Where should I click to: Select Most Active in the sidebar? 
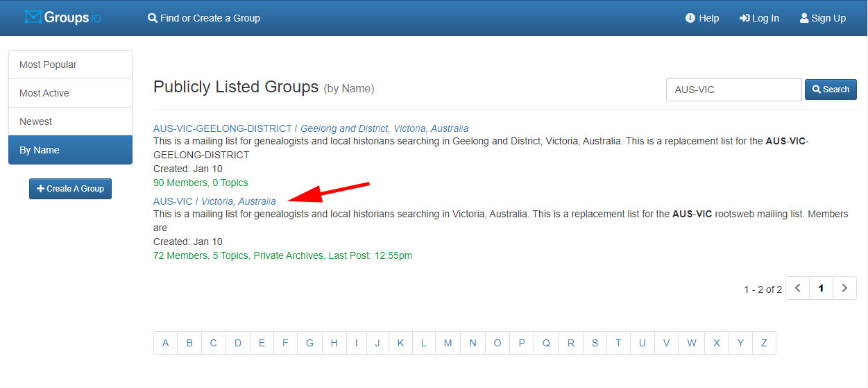pos(70,93)
